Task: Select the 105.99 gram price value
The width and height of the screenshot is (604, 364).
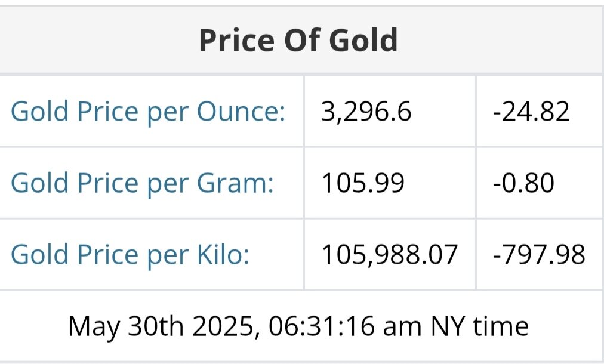Action: 363,183
